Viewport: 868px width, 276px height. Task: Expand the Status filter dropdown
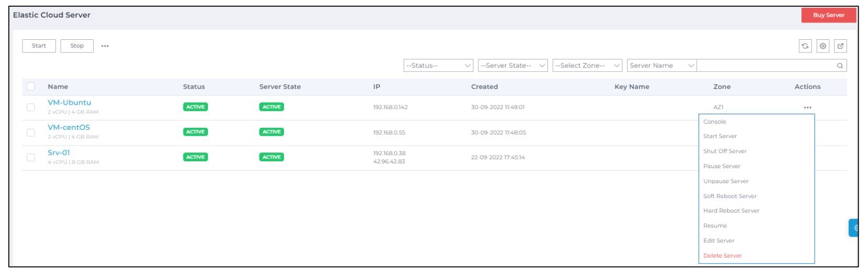pos(438,66)
